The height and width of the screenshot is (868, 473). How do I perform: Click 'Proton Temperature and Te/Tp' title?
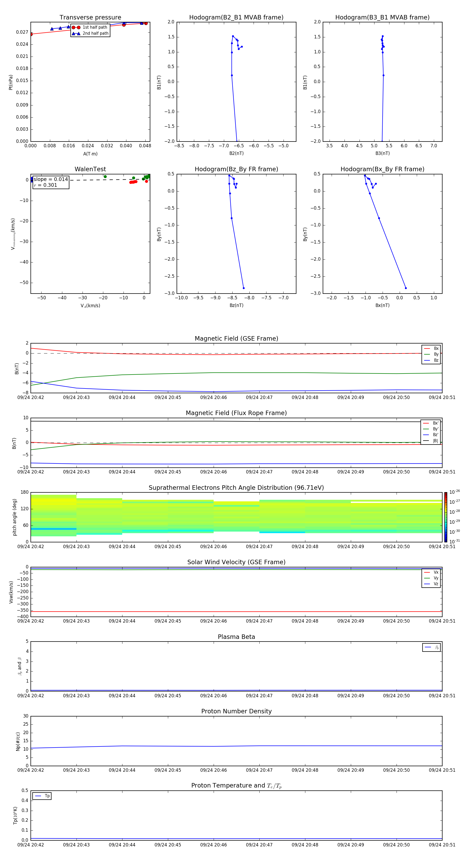pyautogui.click(x=236, y=786)
